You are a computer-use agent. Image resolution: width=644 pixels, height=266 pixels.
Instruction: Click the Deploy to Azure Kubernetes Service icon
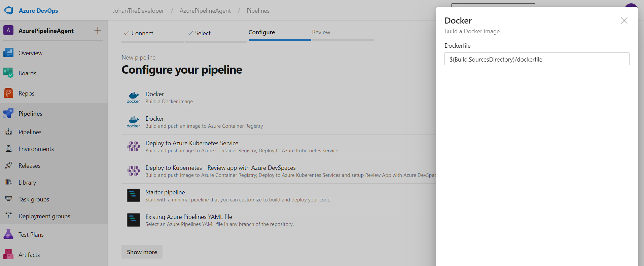coord(134,146)
